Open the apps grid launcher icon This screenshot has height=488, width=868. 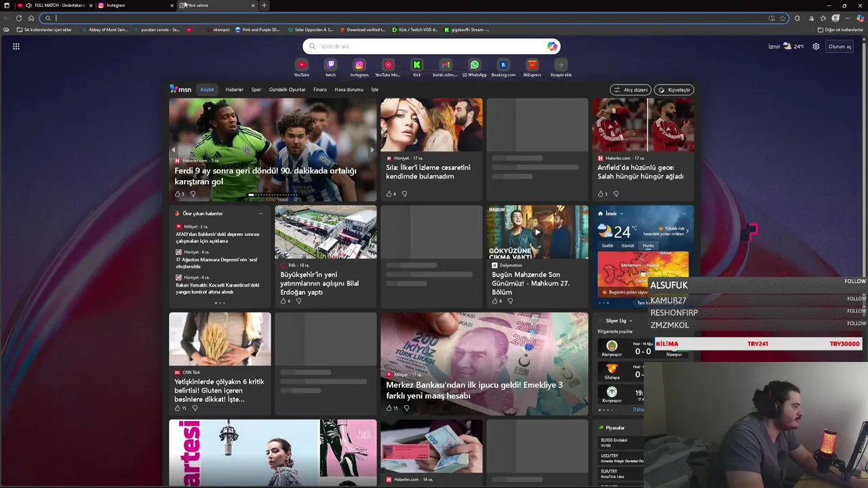click(x=16, y=46)
